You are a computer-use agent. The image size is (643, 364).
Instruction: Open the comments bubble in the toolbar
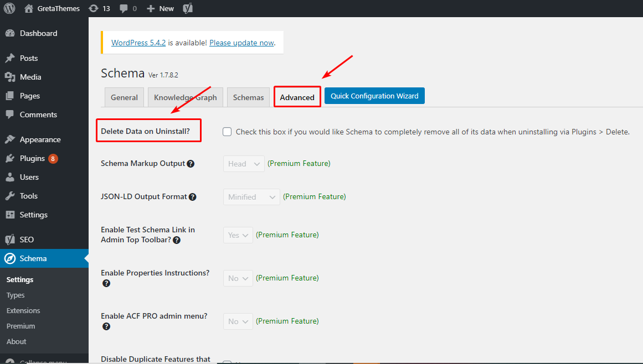pos(124,9)
